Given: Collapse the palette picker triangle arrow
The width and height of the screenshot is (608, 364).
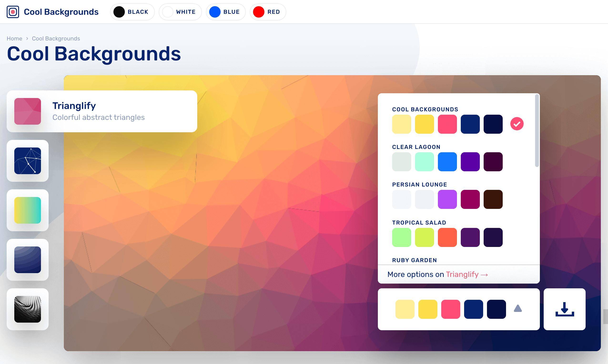Looking at the screenshot, I should pyautogui.click(x=518, y=309).
